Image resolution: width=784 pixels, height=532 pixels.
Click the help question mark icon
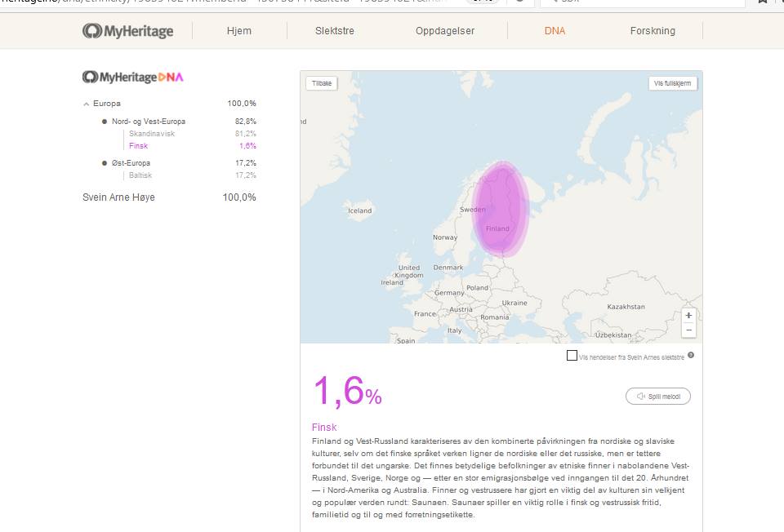(x=691, y=356)
